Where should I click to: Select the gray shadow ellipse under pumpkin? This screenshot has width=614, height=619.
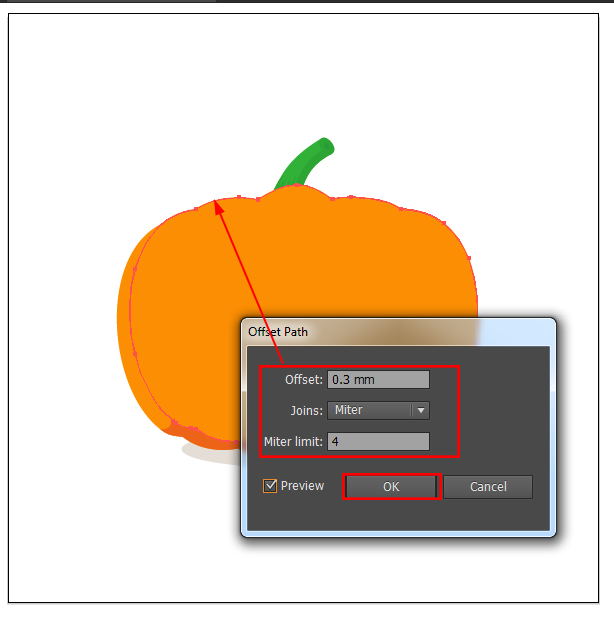209,455
